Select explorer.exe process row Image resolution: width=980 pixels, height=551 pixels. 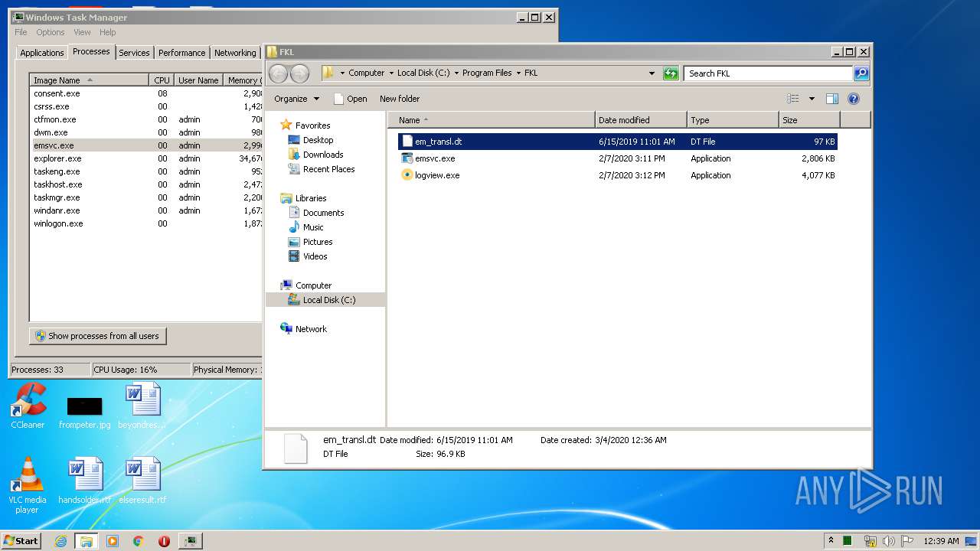click(x=146, y=158)
